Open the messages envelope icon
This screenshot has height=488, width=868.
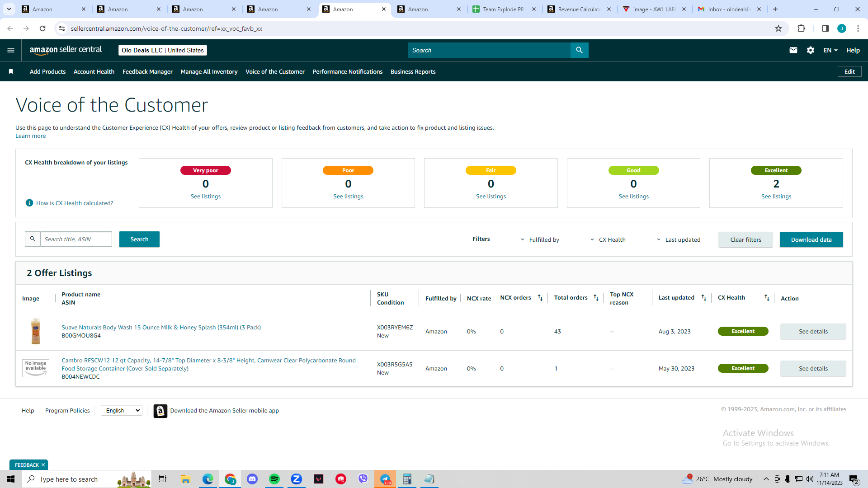[793, 50]
